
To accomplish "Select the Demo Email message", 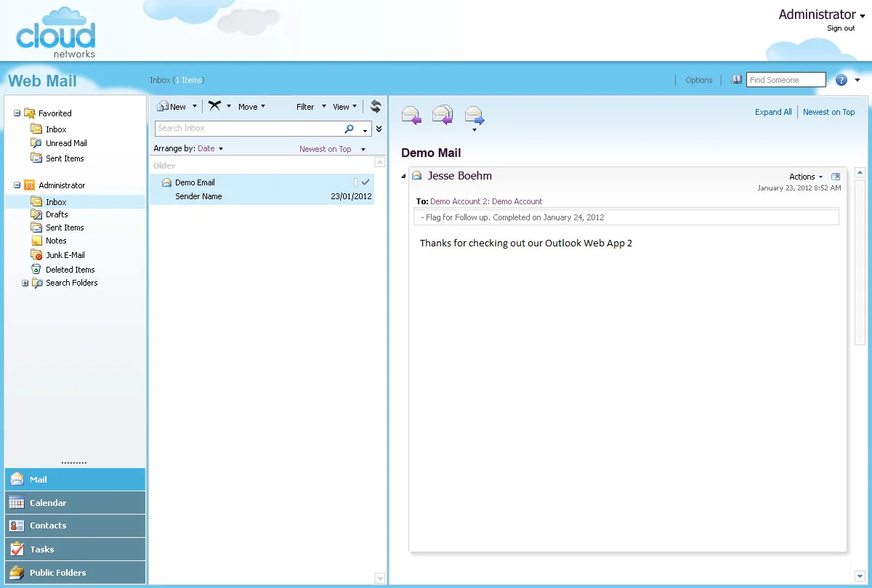I will point(262,189).
